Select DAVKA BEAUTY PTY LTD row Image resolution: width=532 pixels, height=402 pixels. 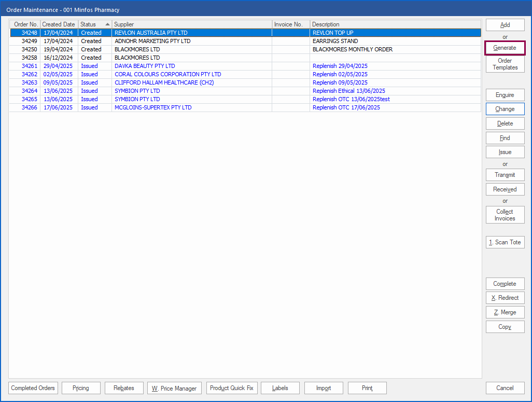[245, 66]
